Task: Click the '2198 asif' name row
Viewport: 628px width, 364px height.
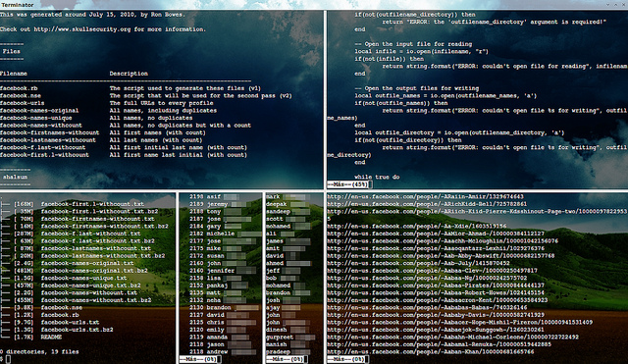Action: point(214,197)
